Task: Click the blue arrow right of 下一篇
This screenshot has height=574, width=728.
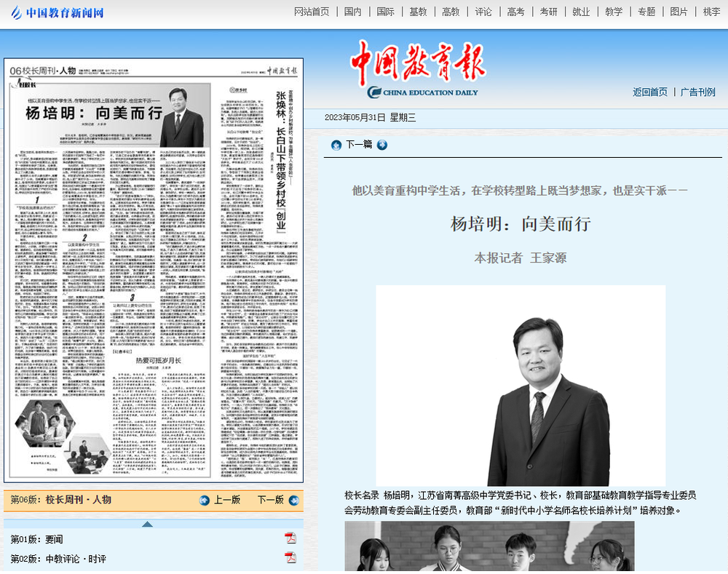Action: click(x=382, y=145)
